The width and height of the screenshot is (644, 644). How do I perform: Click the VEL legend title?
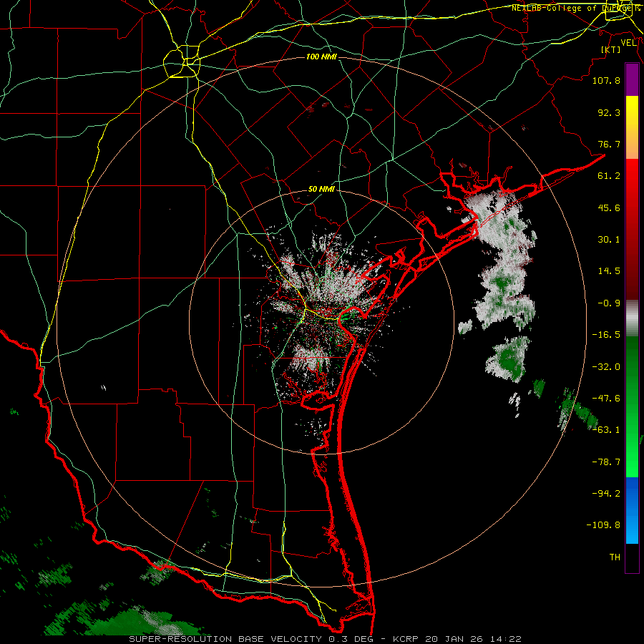point(628,43)
